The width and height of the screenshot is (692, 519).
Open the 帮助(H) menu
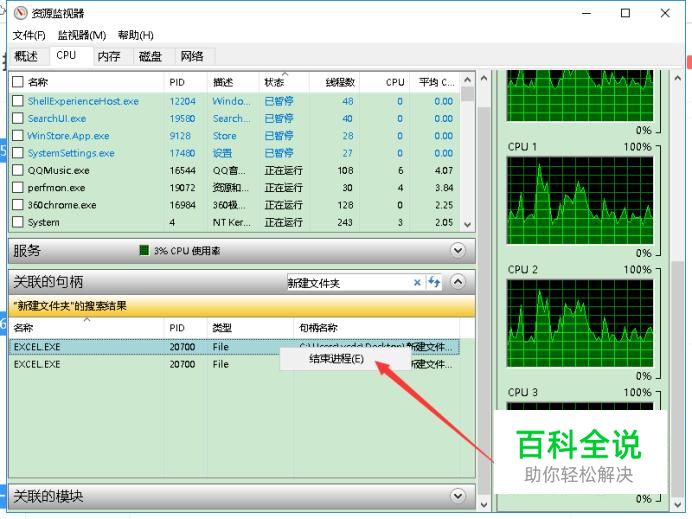click(135, 35)
